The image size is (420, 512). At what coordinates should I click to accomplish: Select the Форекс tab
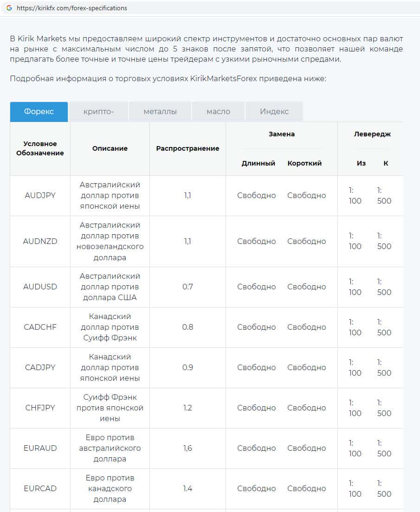tap(39, 111)
